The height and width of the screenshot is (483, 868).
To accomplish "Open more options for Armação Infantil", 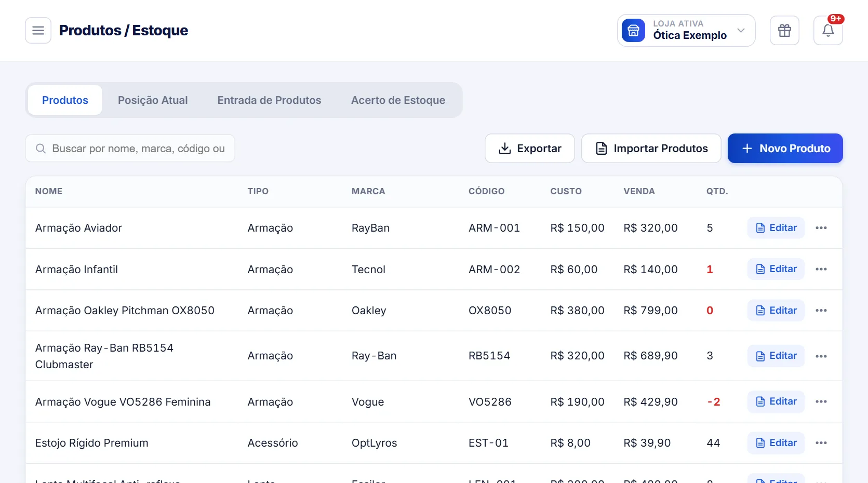I will tap(821, 269).
